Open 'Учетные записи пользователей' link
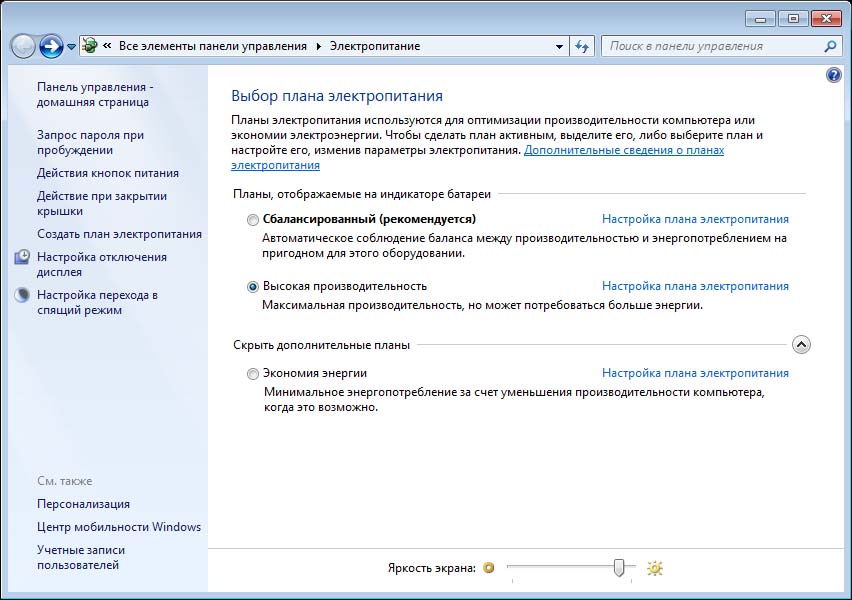 (x=81, y=557)
